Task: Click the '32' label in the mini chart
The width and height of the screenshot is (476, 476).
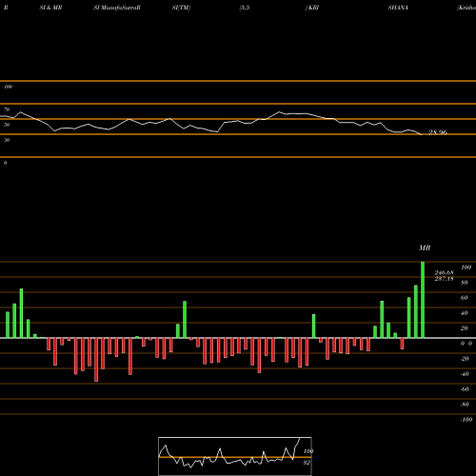Action: [307, 463]
